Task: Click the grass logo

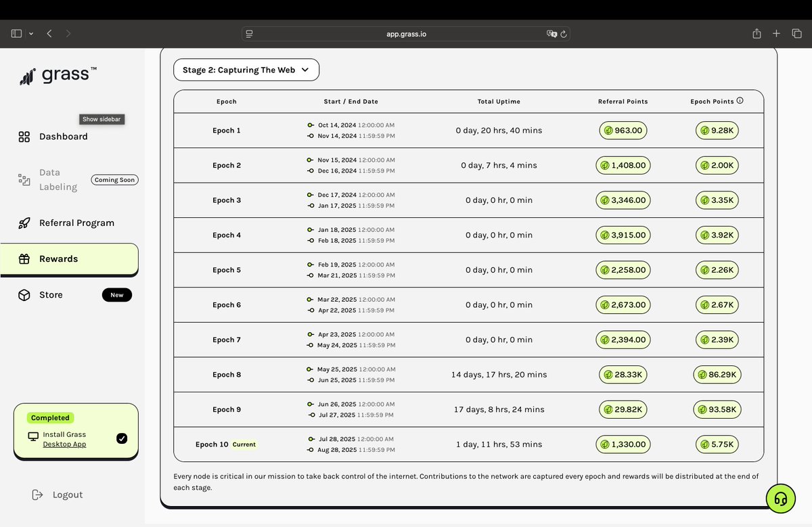Action: point(58,76)
